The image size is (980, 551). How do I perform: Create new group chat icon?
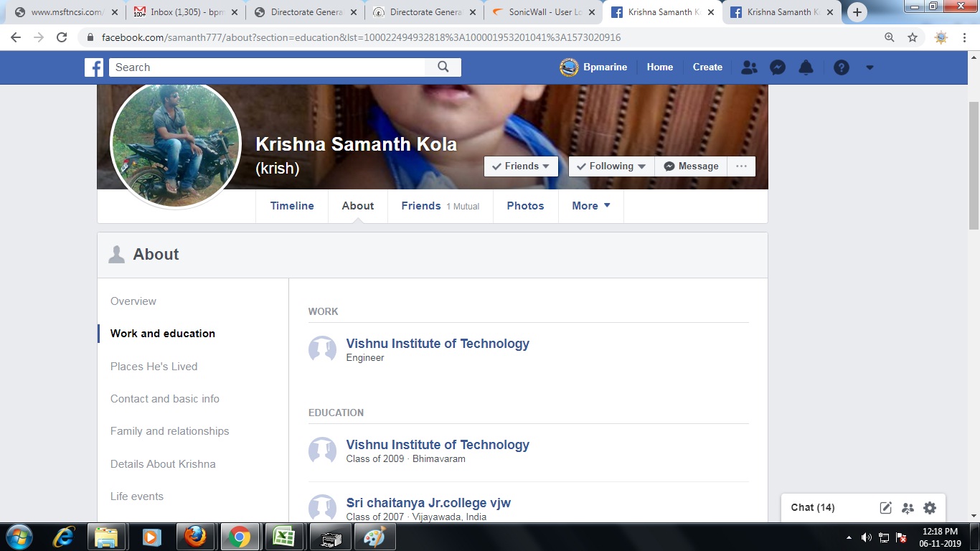908,508
